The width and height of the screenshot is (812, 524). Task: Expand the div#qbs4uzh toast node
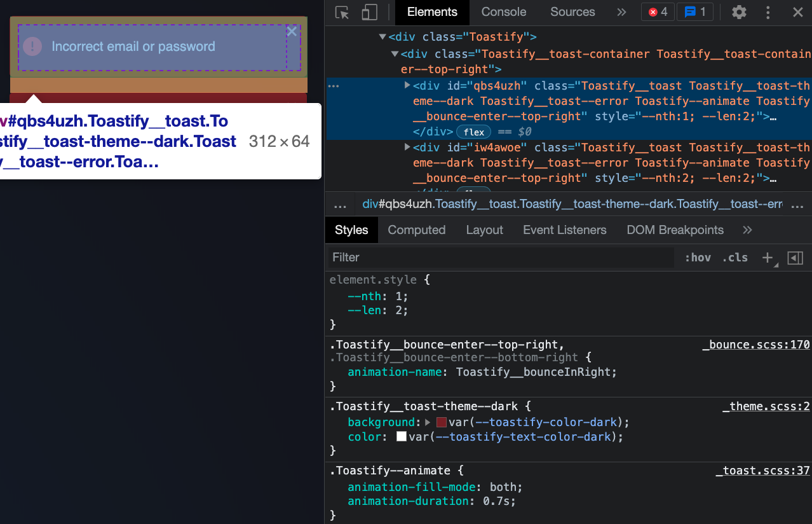(407, 85)
